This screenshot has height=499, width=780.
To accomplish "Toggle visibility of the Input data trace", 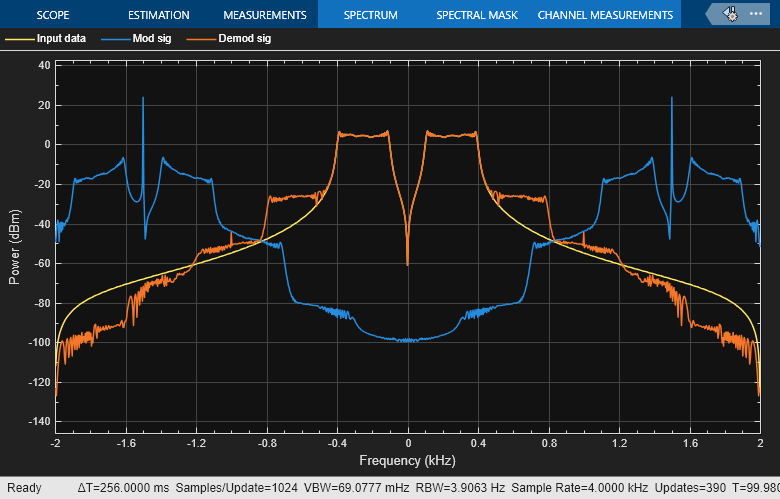I will (x=60, y=39).
